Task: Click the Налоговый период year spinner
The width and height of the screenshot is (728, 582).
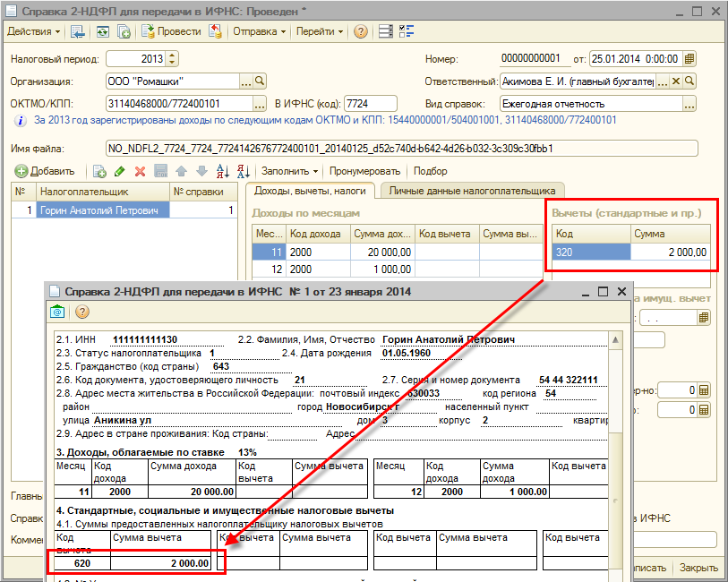Action: pyautogui.click(x=172, y=59)
